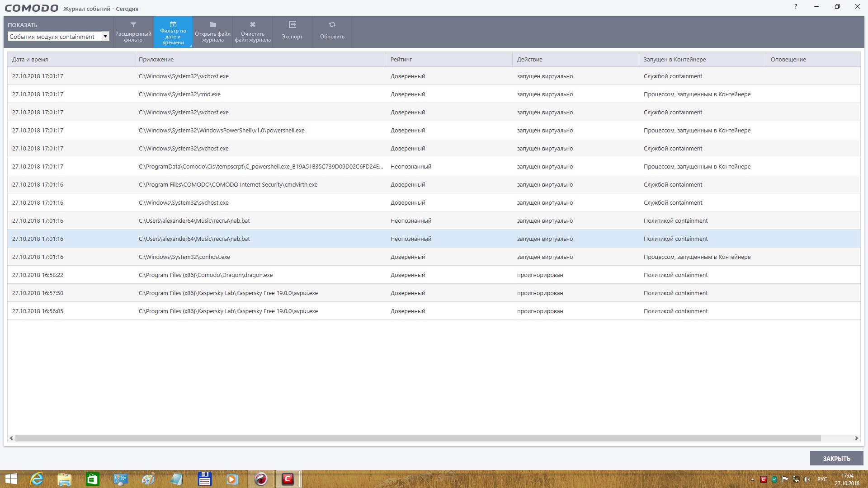Select the cmdvirth.exe log row
The width and height of the screenshot is (868, 488).
228,184
